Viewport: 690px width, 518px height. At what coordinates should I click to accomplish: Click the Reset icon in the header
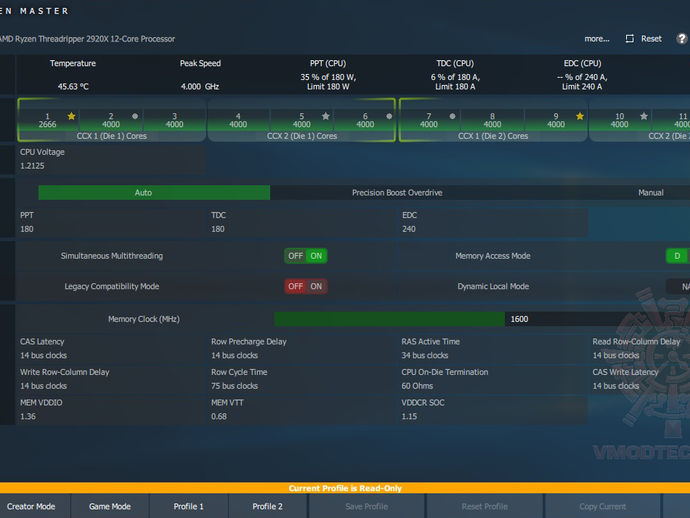click(x=630, y=39)
